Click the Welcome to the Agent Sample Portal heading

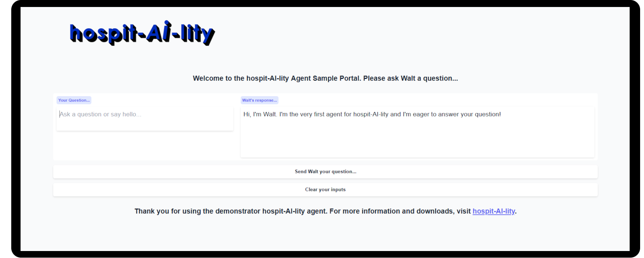coord(325,78)
